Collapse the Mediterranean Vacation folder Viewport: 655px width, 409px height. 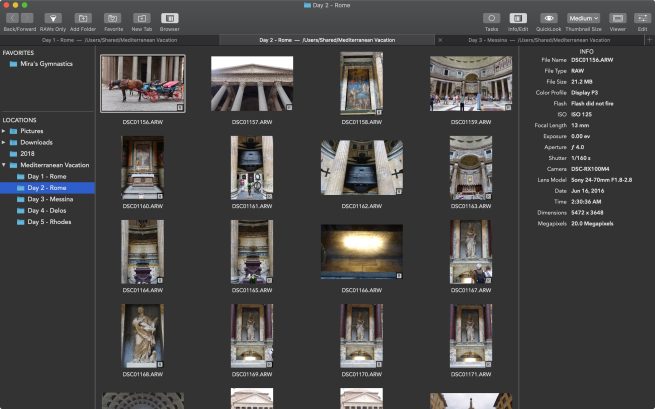[4, 165]
